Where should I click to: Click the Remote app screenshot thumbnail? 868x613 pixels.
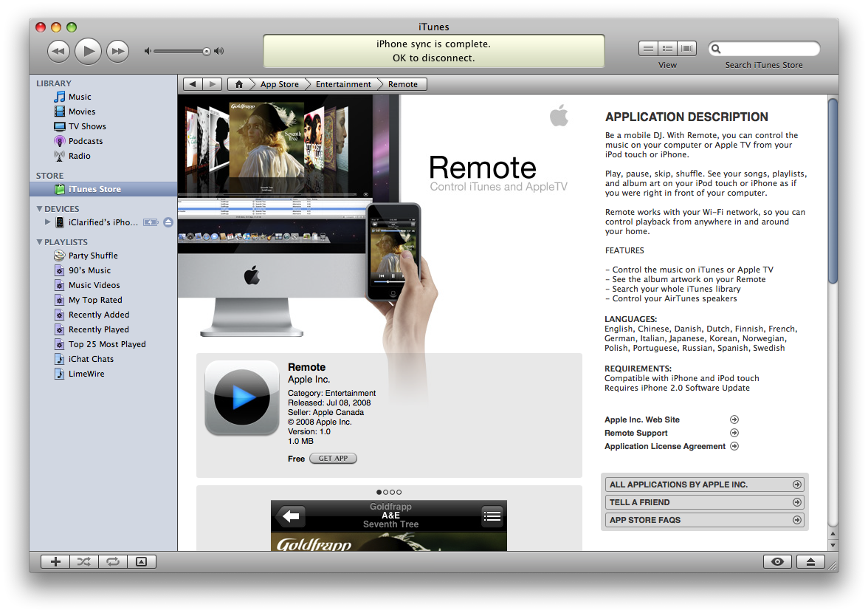(x=388, y=526)
